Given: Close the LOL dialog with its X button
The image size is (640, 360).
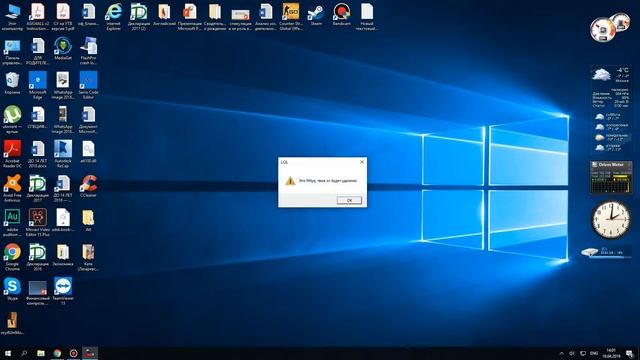Looking at the screenshot, I should point(362,162).
